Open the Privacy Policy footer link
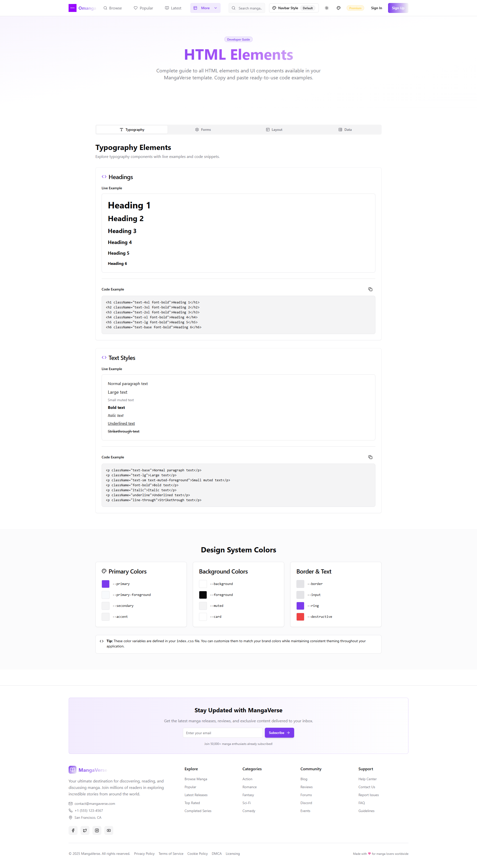The height and width of the screenshot is (868, 477). coord(144,854)
